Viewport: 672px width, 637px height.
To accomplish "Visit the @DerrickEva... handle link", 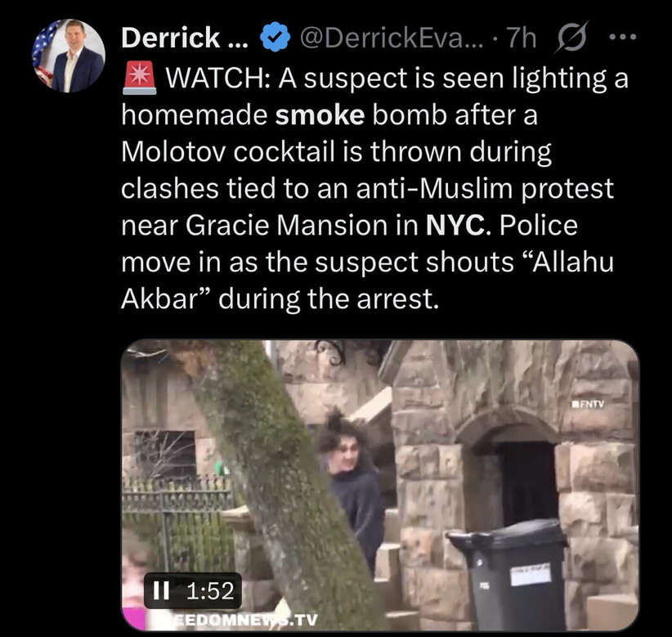I will 392,38.
